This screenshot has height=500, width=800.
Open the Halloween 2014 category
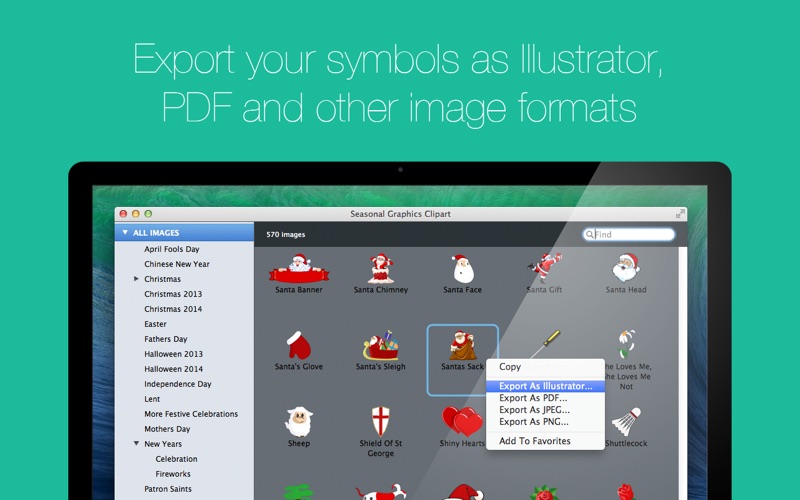click(x=173, y=369)
